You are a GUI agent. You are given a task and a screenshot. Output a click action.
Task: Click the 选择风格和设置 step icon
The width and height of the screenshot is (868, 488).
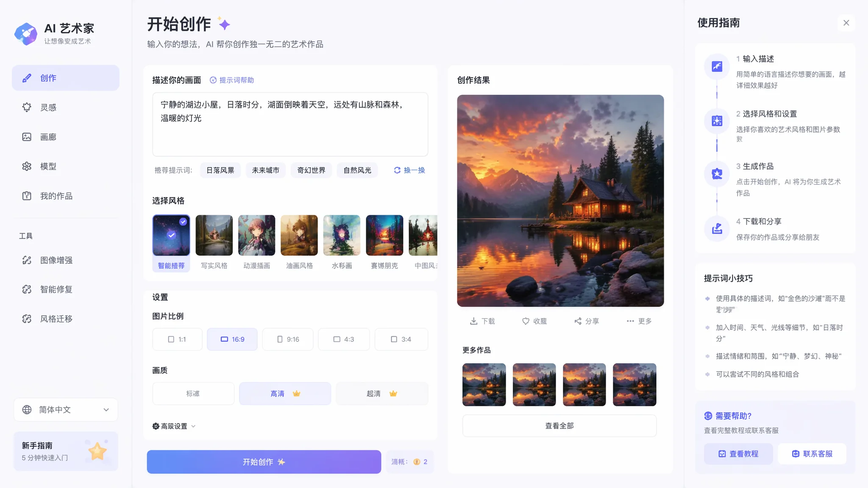[x=717, y=121]
